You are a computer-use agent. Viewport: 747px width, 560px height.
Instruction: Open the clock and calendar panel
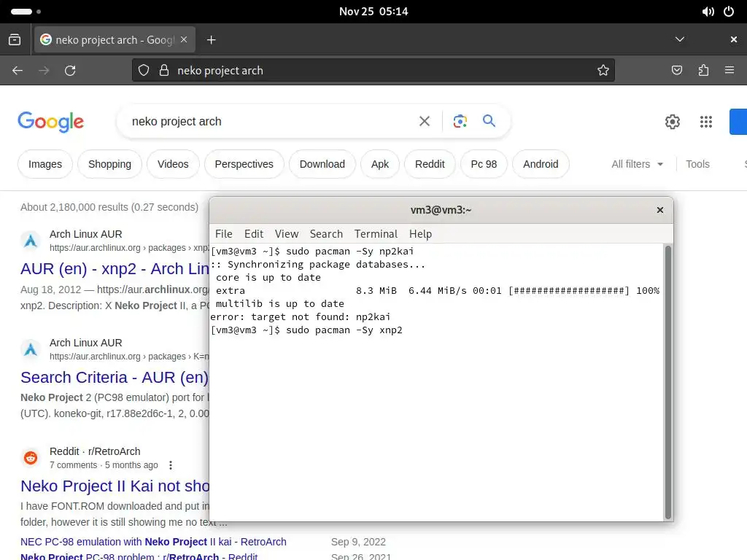[373, 12]
